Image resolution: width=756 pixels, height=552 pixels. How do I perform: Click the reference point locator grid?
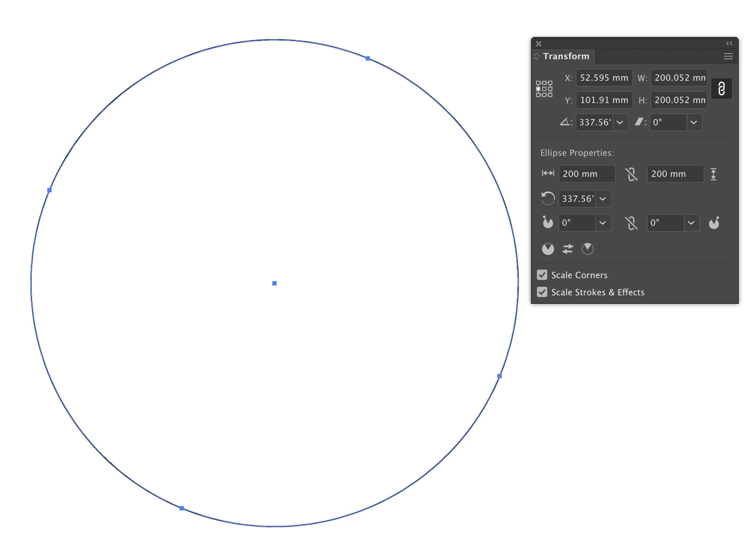click(x=544, y=89)
